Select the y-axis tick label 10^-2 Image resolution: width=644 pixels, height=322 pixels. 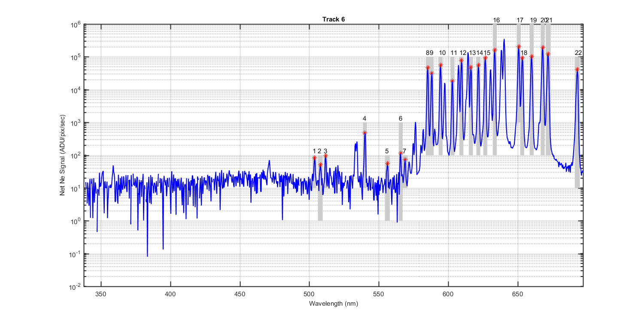coord(75,287)
